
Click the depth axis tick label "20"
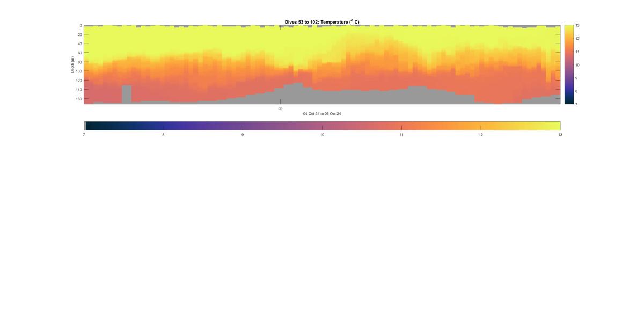(79, 34)
